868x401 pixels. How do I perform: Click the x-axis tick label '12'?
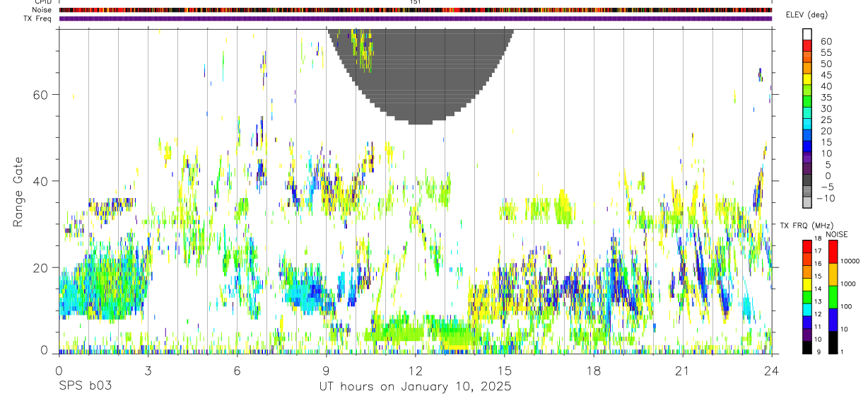(415, 371)
